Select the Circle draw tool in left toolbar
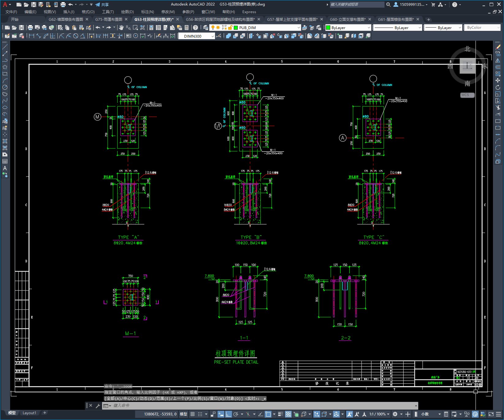Image resolution: width=504 pixels, height=420 pixels. [5, 87]
